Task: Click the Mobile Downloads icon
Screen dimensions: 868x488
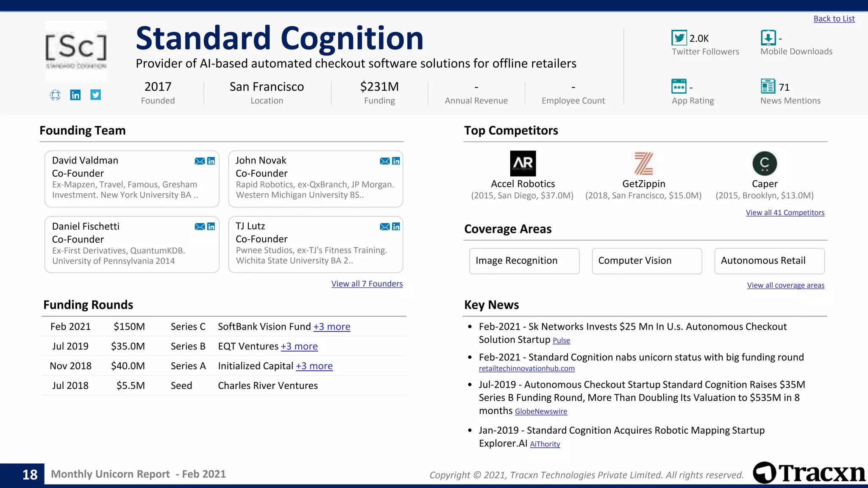Action: [768, 38]
